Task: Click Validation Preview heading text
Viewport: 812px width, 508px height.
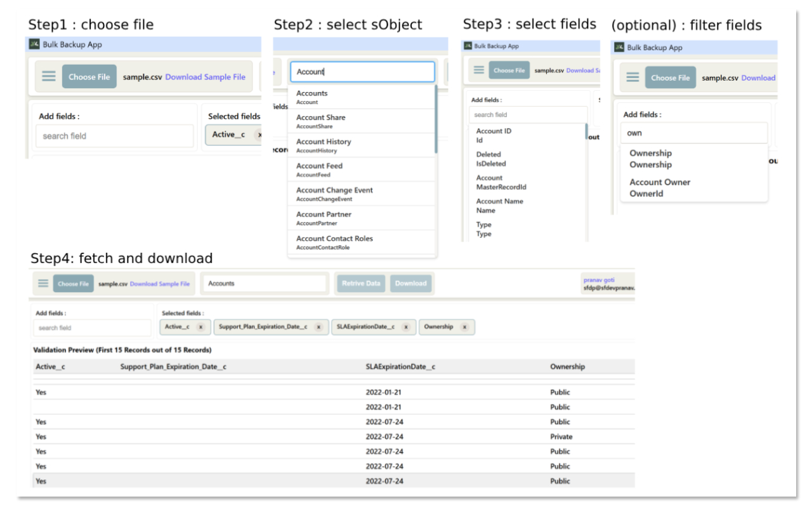Action: [x=123, y=350]
